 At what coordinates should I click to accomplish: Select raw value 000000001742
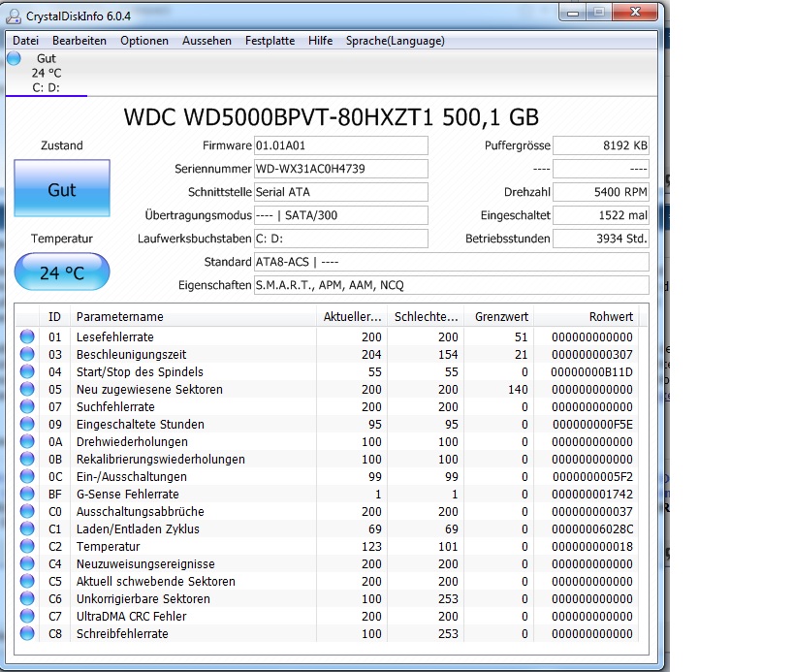point(592,495)
